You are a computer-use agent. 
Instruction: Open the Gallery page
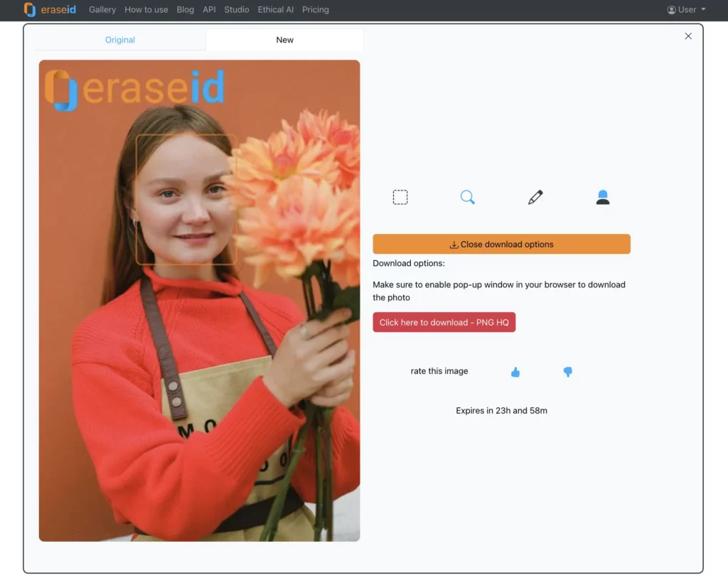pos(102,10)
